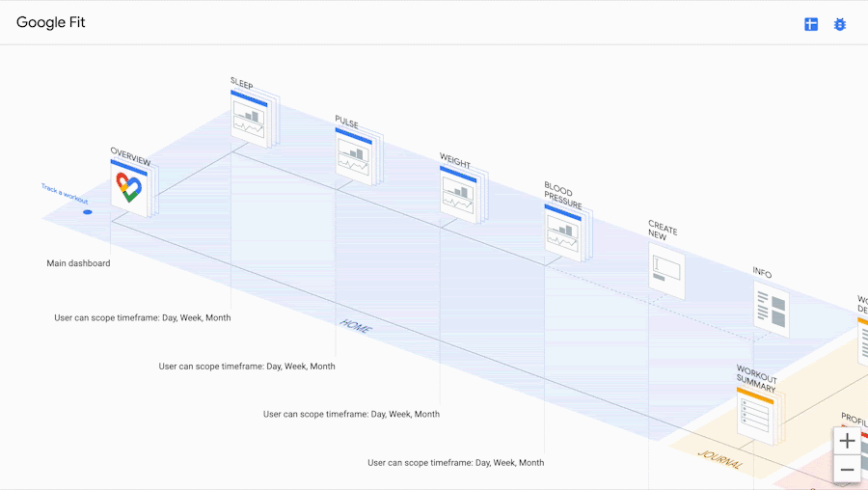Click the bug report icon
The image size is (868, 490).
tap(840, 24)
